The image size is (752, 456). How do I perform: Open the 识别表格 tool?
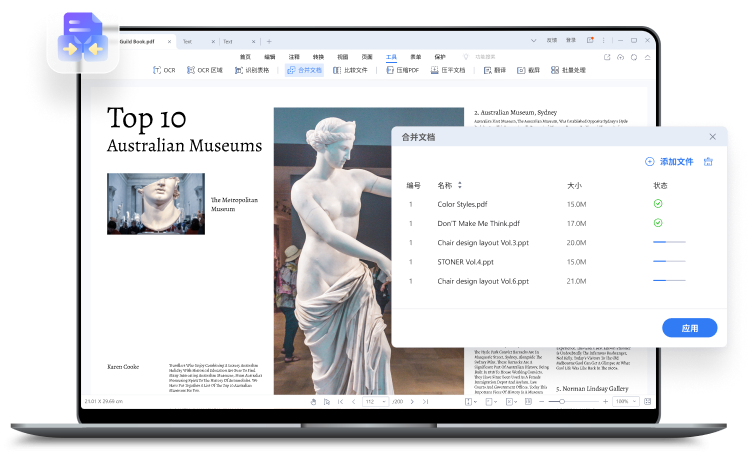[x=252, y=71]
